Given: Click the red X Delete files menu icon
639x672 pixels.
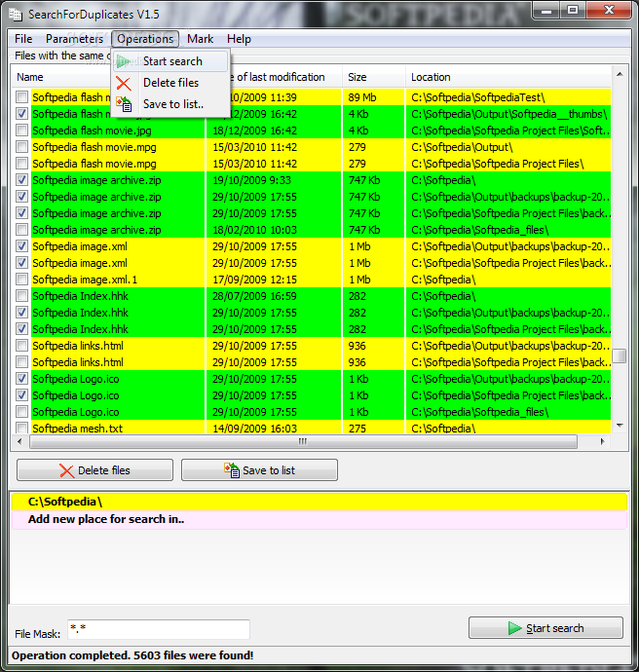Looking at the screenshot, I should click(124, 83).
